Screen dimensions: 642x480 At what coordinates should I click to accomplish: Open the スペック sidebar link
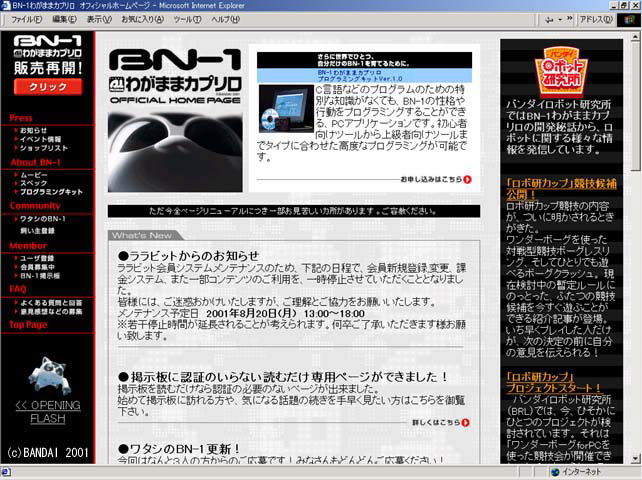tap(34, 183)
